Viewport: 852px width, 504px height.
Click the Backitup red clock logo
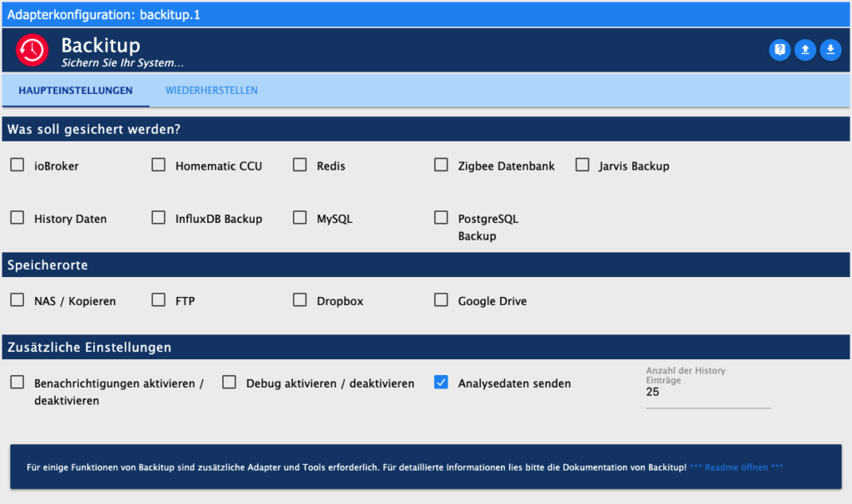(32, 50)
